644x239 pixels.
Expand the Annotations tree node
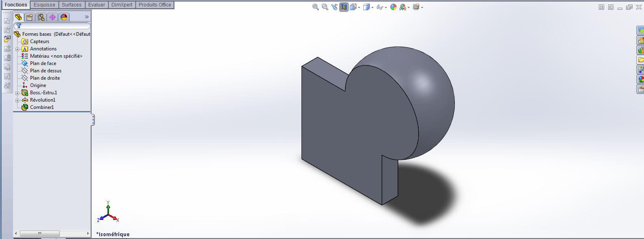pos(17,49)
